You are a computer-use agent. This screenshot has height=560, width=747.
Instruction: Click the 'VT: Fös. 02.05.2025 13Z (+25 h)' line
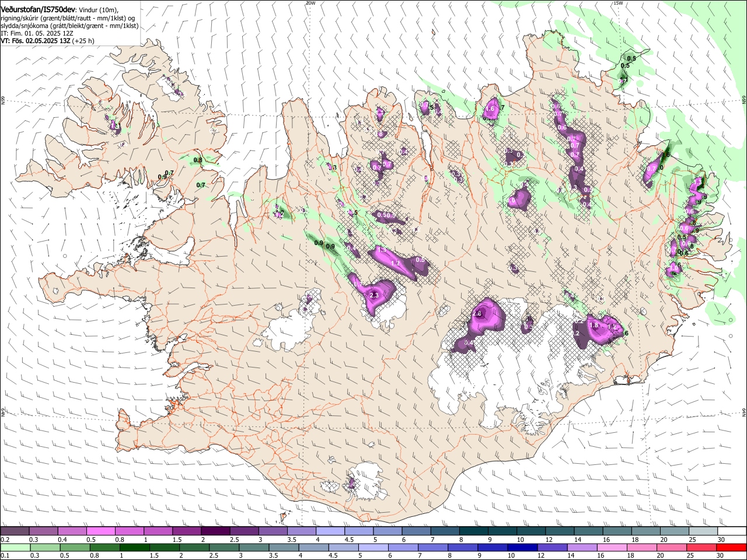point(48,41)
